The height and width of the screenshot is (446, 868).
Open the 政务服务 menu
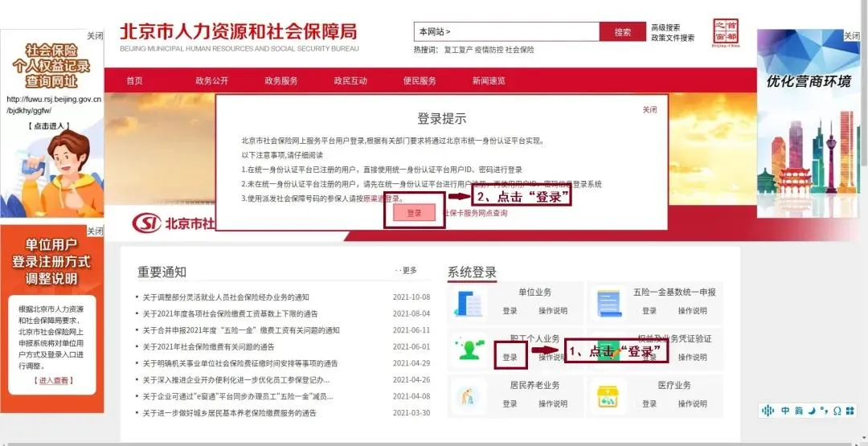click(x=281, y=81)
